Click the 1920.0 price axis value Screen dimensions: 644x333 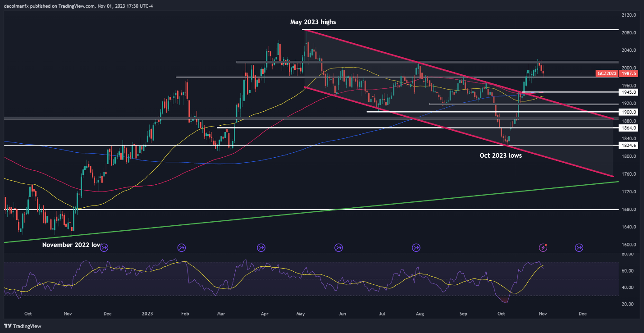click(629, 103)
